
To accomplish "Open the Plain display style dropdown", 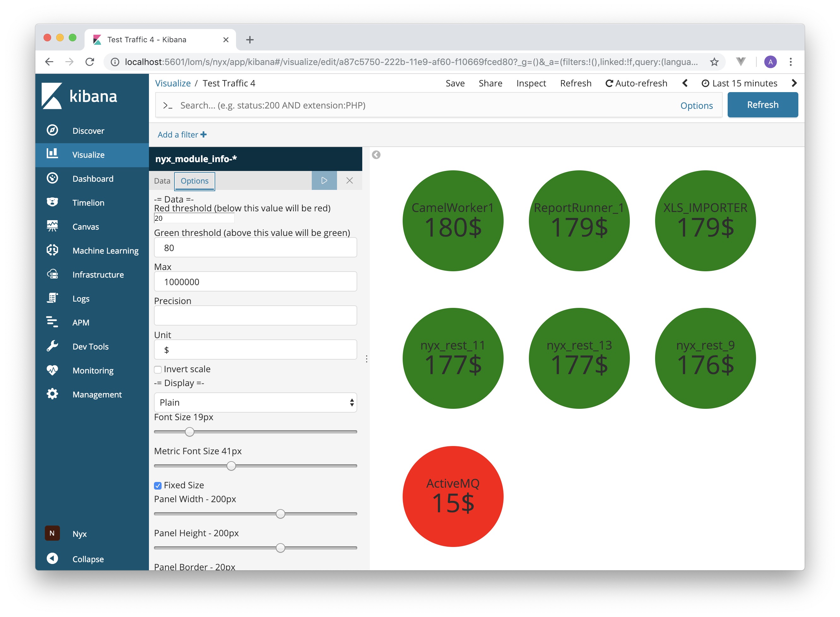I will point(255,403).
